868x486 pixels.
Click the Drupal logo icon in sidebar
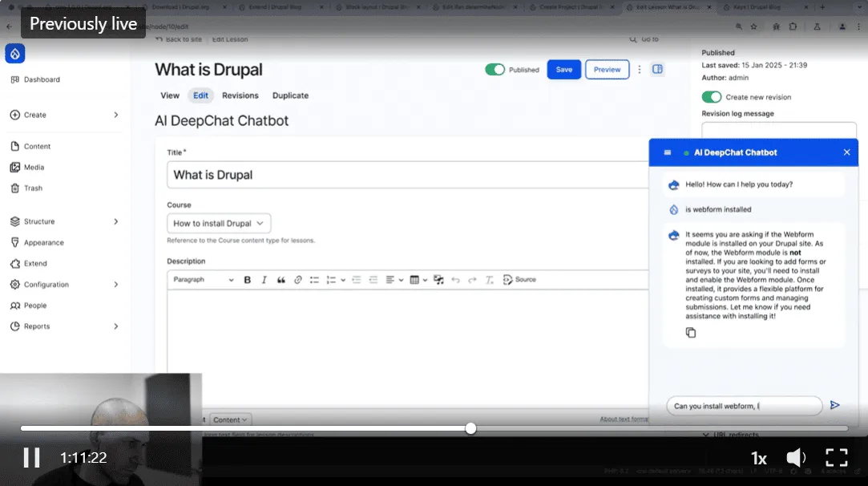[x=15, y=54]
